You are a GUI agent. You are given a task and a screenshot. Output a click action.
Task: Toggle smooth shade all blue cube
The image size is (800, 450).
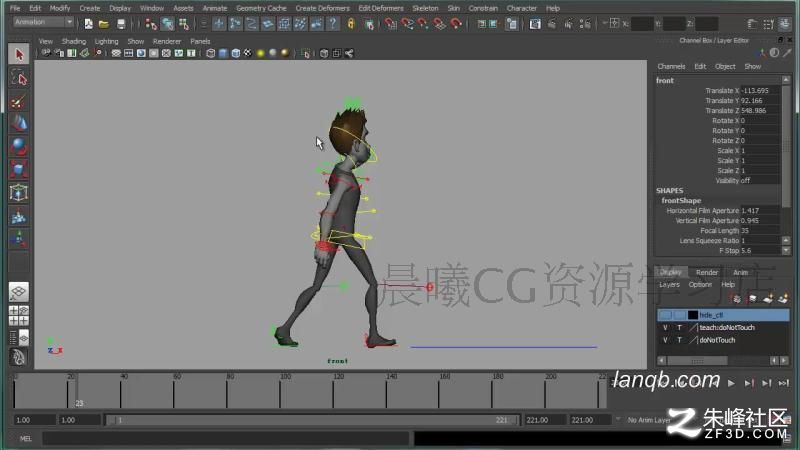click(x=223, y=53)
